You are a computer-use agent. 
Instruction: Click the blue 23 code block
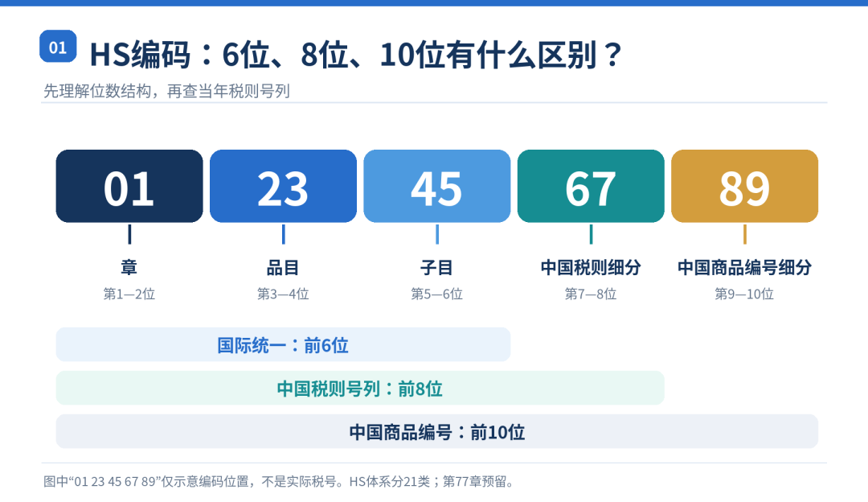284,186
